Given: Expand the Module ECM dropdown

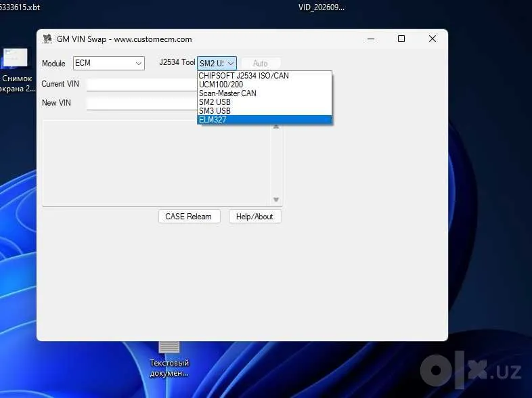Looking at the screenshot, I should click(109, 63).
